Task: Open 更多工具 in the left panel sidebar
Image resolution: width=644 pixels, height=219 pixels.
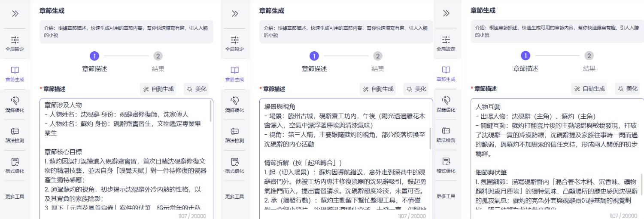Action: [x=15, y=197]
